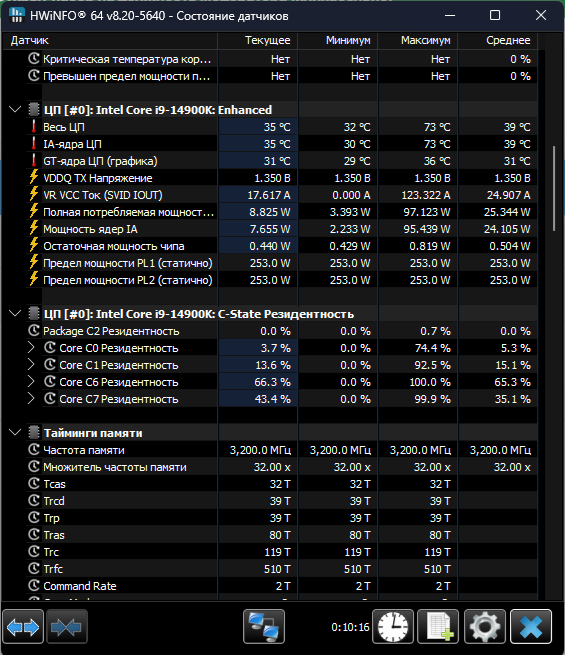
Task: Open sensor settings gear button
Action: click(x=485, y=627)
